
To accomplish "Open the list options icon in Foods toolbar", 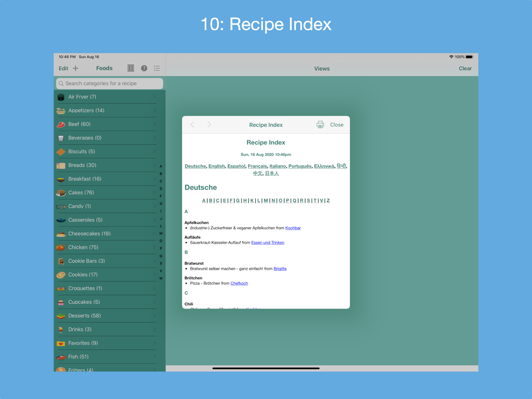I will point(157,68).
